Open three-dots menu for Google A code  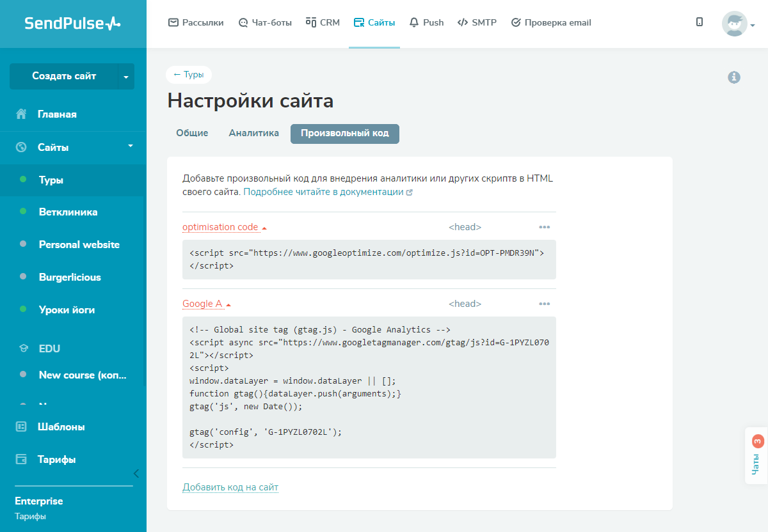[x=544, y=304]
